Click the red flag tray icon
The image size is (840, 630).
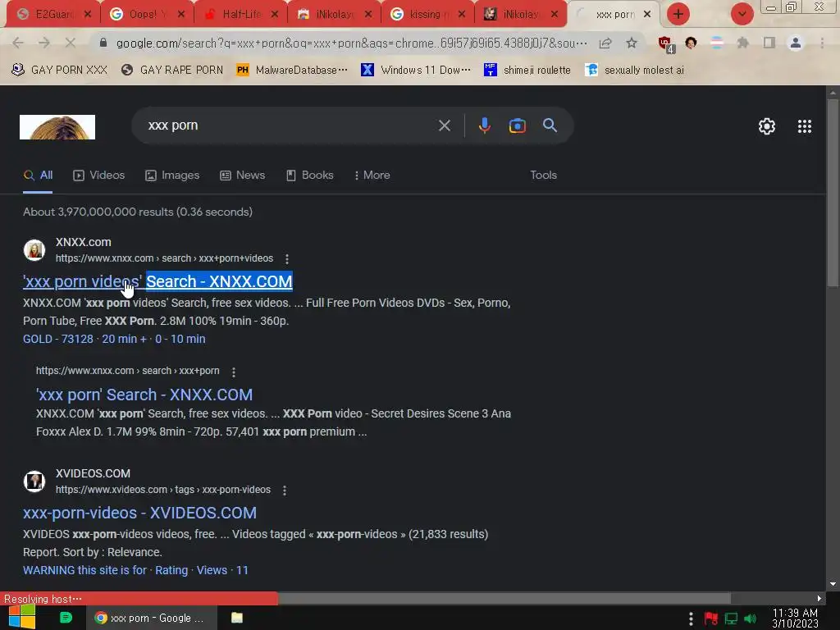click(x=711, y=619)
